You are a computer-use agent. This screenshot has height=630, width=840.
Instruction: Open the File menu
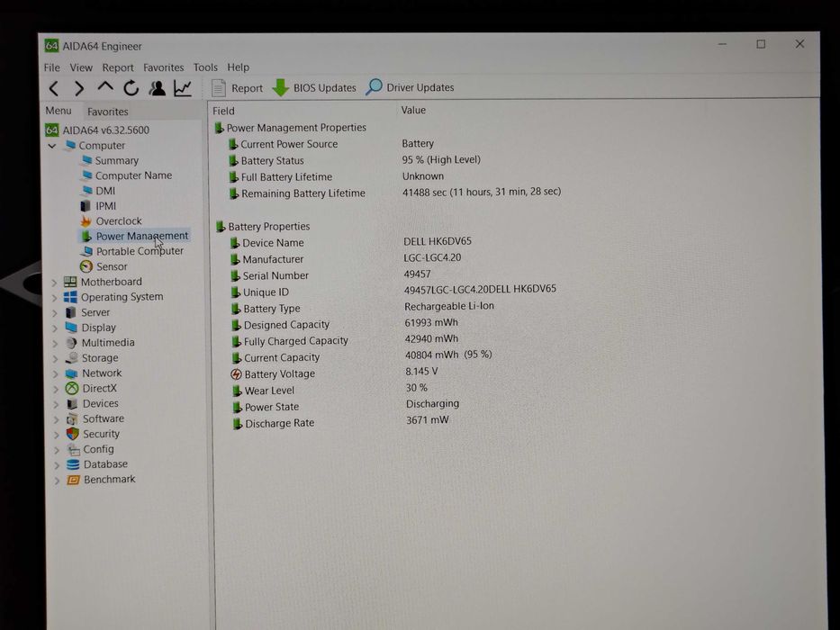[x=52, y=67]
